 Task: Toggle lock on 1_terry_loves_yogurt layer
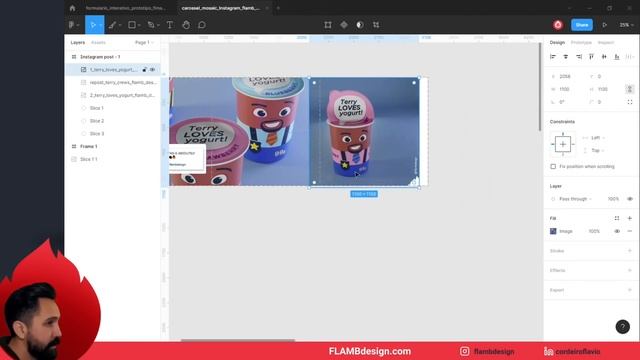(x=144, y=70)
